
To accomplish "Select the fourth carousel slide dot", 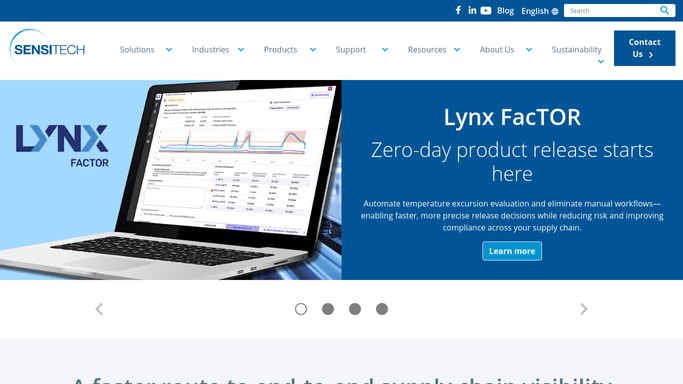I will click(x=382, y=309).
